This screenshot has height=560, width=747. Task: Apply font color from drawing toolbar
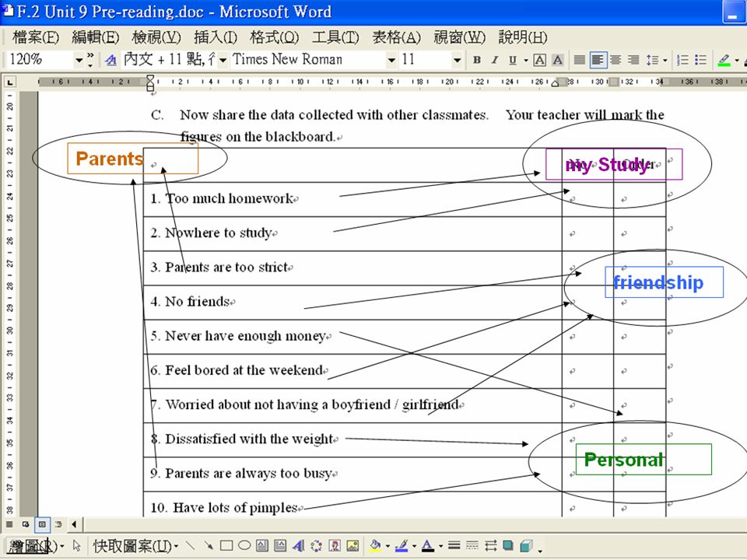tap(428, 546)
